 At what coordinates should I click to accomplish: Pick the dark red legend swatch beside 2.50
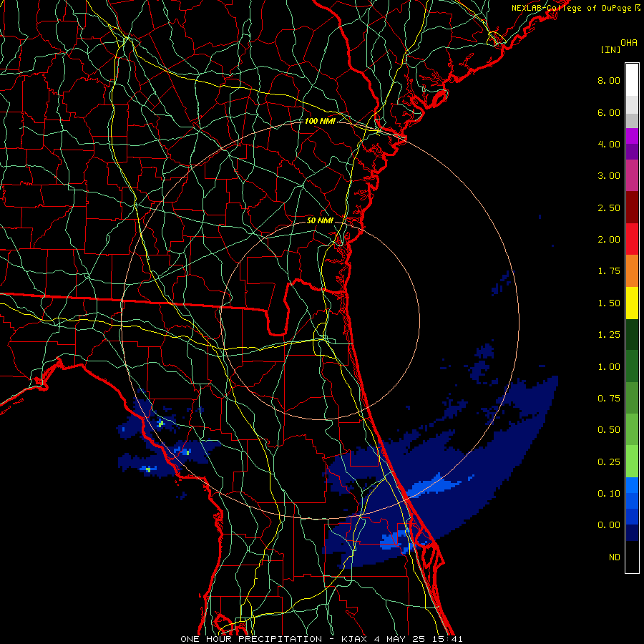click(632, 208)
